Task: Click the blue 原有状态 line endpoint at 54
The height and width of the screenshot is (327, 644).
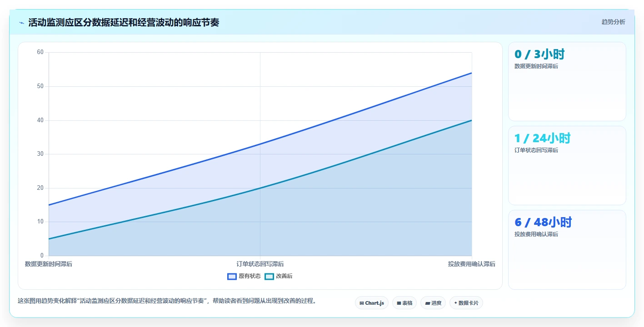Action: (472, 73)
